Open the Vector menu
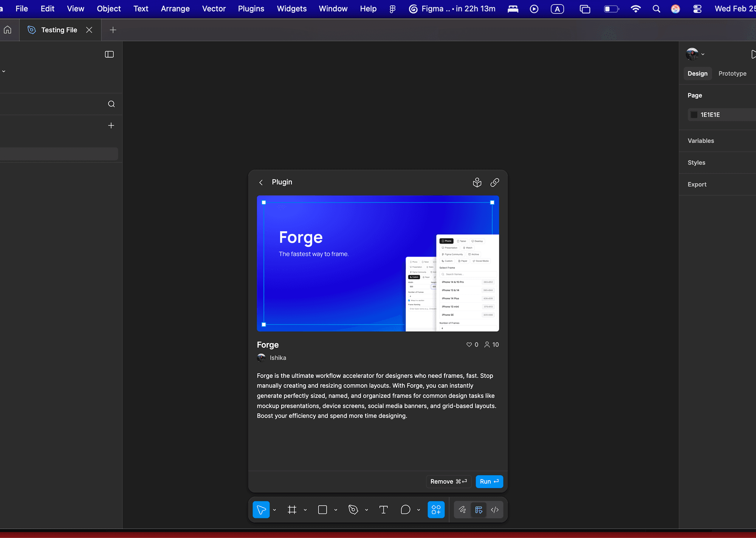The image size is (756, 538). coord(214,9)
